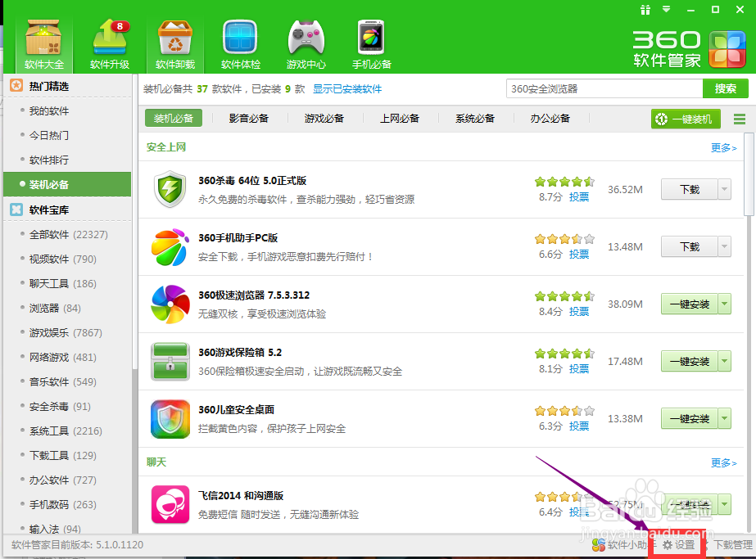Viewport: 756px width, 559px height.
Task: Expand dropdown arrow beside 360手机助手 下载 button
Action: coord(724,246)
